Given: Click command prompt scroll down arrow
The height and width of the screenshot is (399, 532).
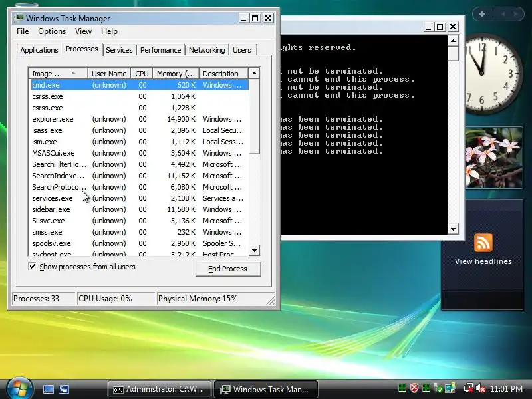Looking at the screenshot, I should pyautogui.click(x=453, y=229).
